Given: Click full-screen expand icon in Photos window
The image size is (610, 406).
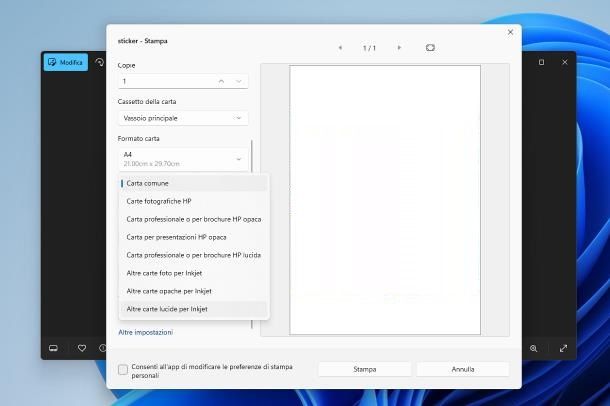Looking at the screenshot, I should coord(563,348).
